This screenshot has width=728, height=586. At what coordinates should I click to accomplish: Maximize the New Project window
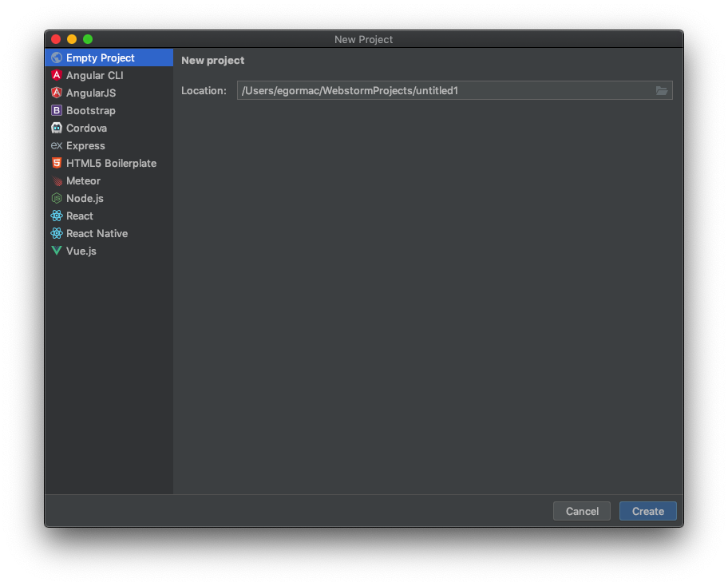(88, 39)
